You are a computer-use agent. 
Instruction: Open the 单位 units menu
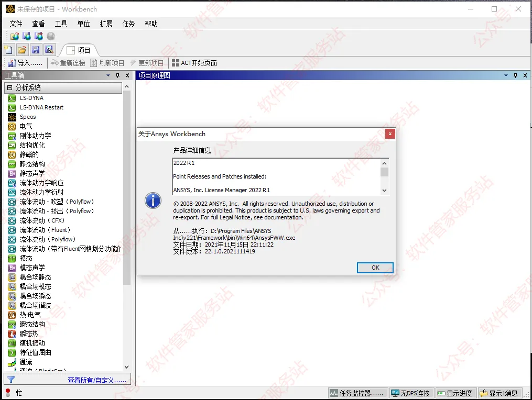point(83,24)
